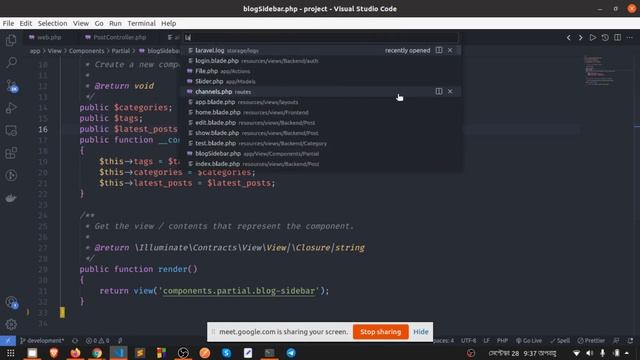Click the Partial breadcrumb segment

[120, 51]
